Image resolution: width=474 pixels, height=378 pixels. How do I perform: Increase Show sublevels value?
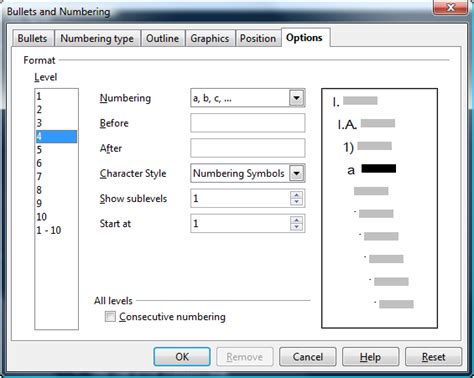click(x=296, y=195)
